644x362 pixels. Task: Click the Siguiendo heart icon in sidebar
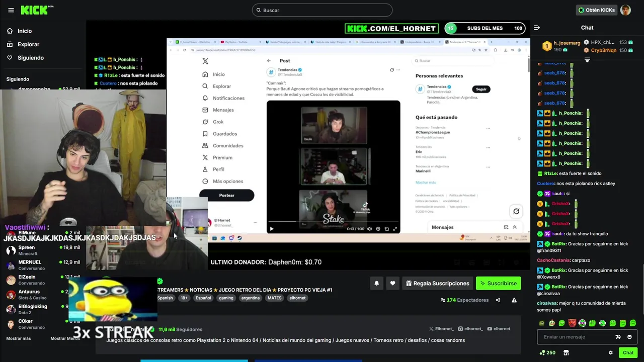(10, 58)
